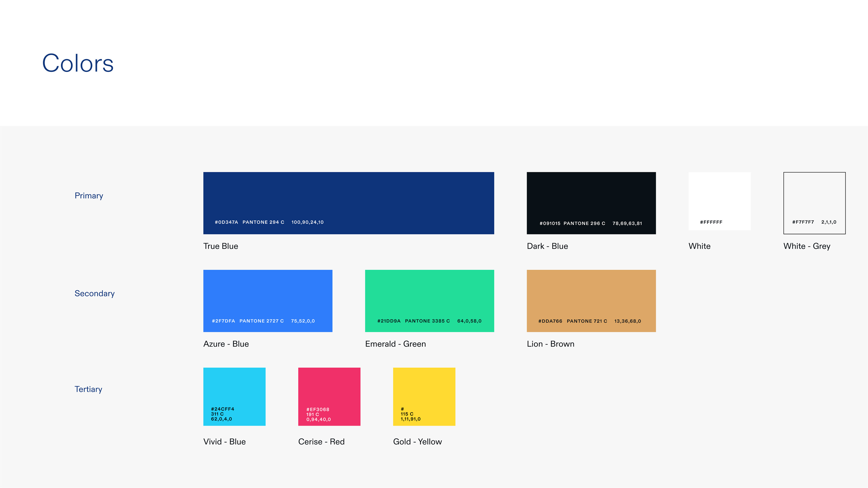Screen dimensions: 868x488
Task: Click the Cerise - Red square swatch
Action: click(329, 391)
